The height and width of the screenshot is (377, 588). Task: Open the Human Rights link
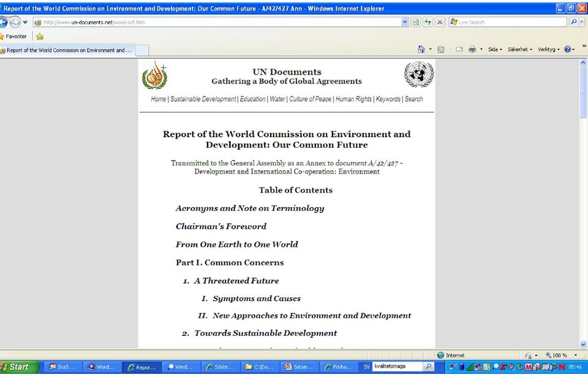(x=353, y=99)
